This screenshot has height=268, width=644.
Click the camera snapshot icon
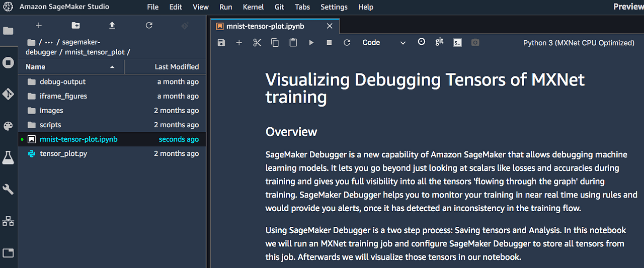click(475, 43)
